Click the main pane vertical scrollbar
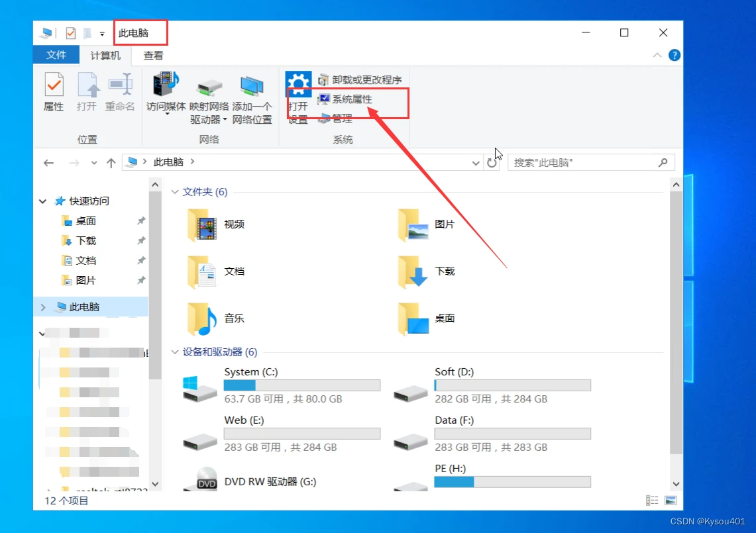This screenshot has height=533, width=756. 676,322
